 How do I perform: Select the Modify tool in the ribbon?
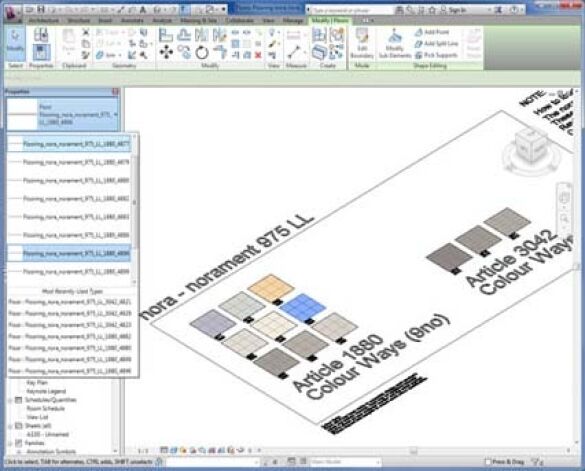15,43
